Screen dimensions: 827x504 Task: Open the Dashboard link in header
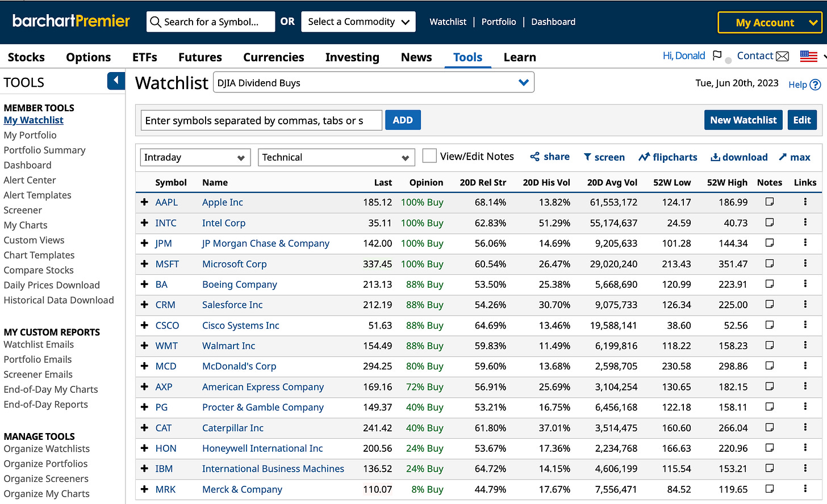tap(553, 22)
